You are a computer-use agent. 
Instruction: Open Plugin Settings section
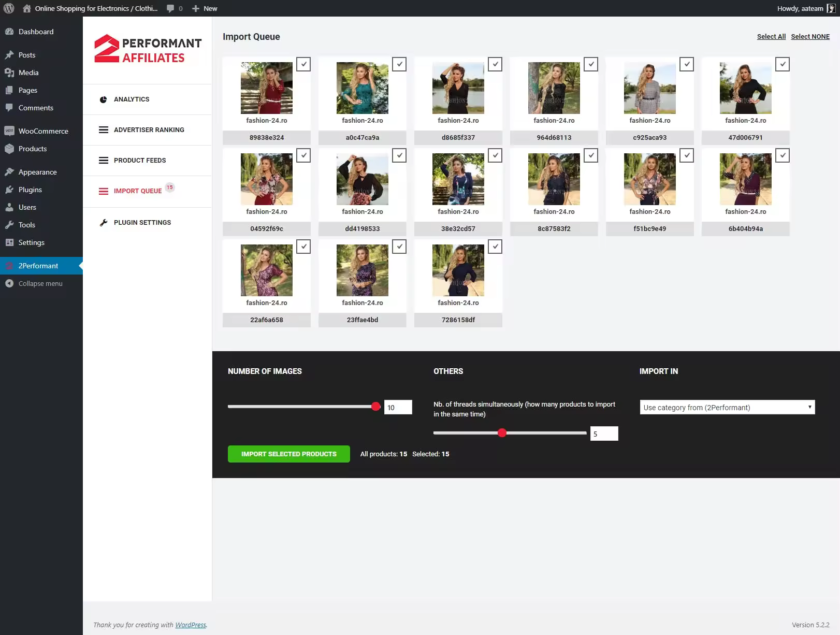click(x=147, y=223)
